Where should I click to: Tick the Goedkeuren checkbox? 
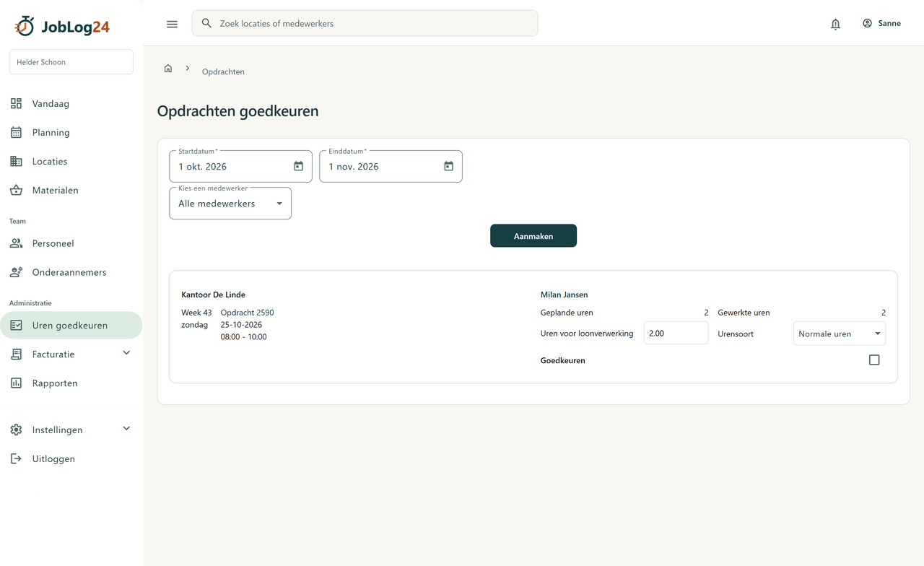874,360
